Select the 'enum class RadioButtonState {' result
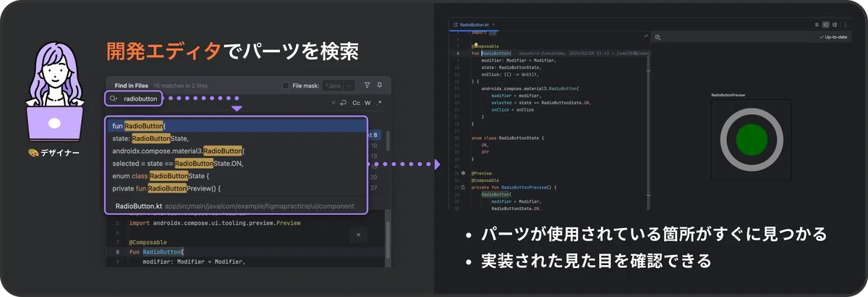Viewport: 868px width, 297px height. [237, 176]
